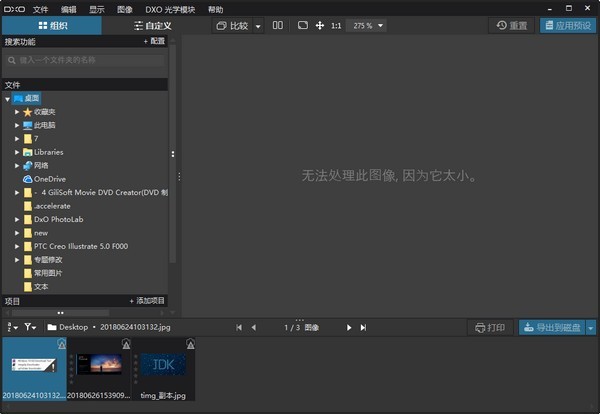Expand the 收藏夹 tree node
This screenshot has height=414, width=600.
pos(17,112)
